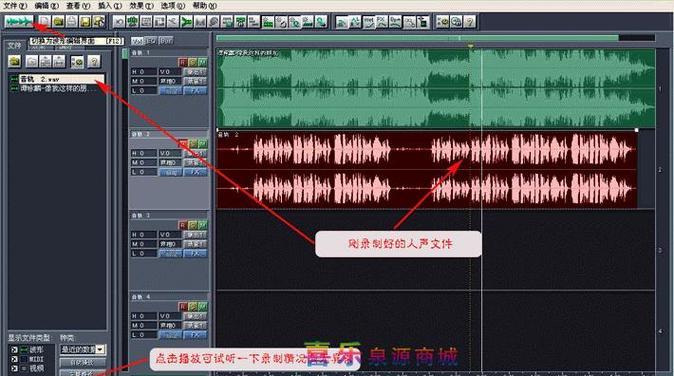This screenshot has height=376, width=674.
Task: Open the 编辑(E) menu
Action: point(46,6)
